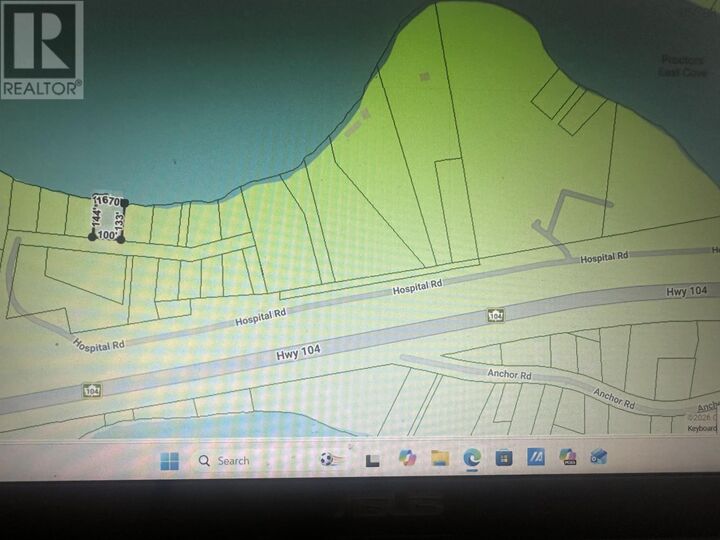This screenshot has height=540, width=720.
Task: Open File Explorer folder icon
Action: pyautogui.click(x=440, y=458)
